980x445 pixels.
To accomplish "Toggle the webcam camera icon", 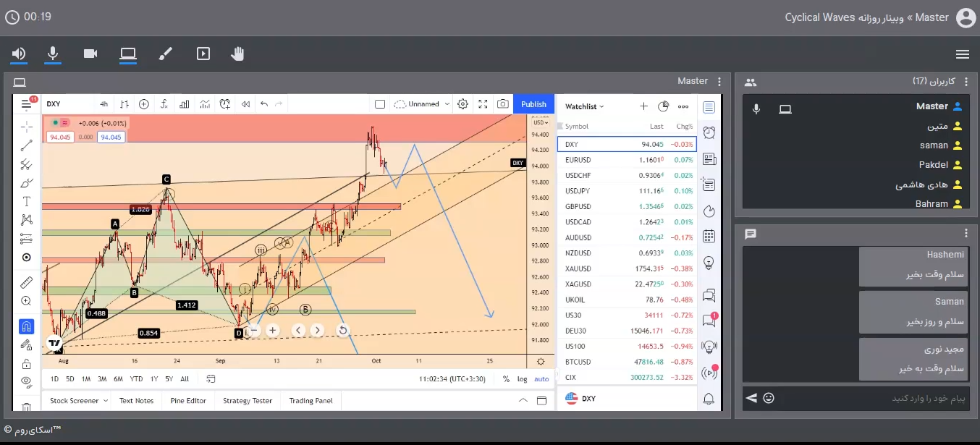I will coord(90,54).
